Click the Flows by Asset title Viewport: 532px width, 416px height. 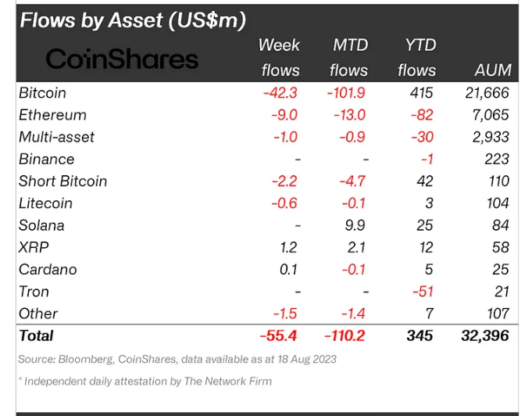133,20
